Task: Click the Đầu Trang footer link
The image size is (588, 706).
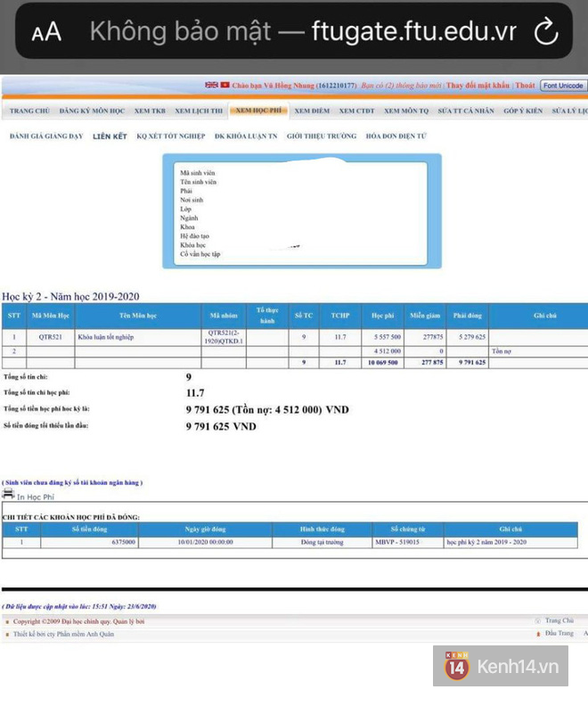Action: [559, 633]
